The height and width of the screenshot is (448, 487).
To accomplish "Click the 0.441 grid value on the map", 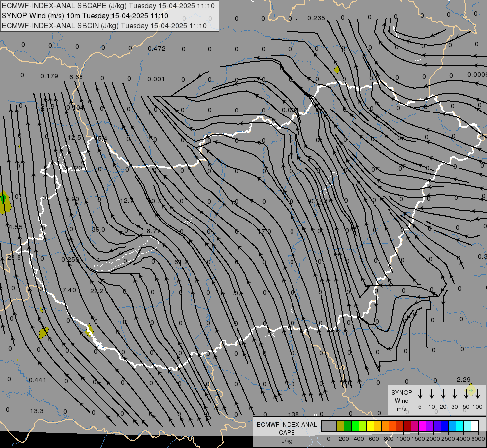I will [x=38, y=380].
